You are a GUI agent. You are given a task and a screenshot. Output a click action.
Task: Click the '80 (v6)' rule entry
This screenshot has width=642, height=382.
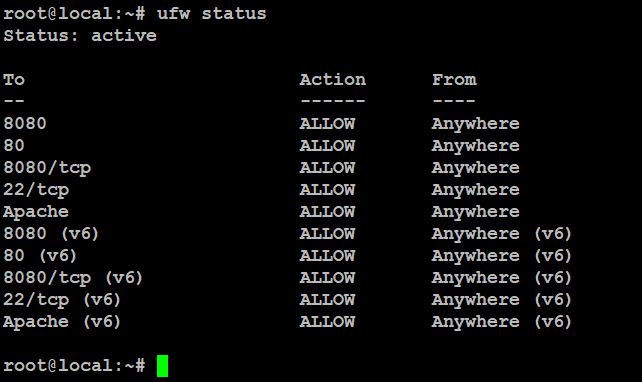(x=40, y=256)
